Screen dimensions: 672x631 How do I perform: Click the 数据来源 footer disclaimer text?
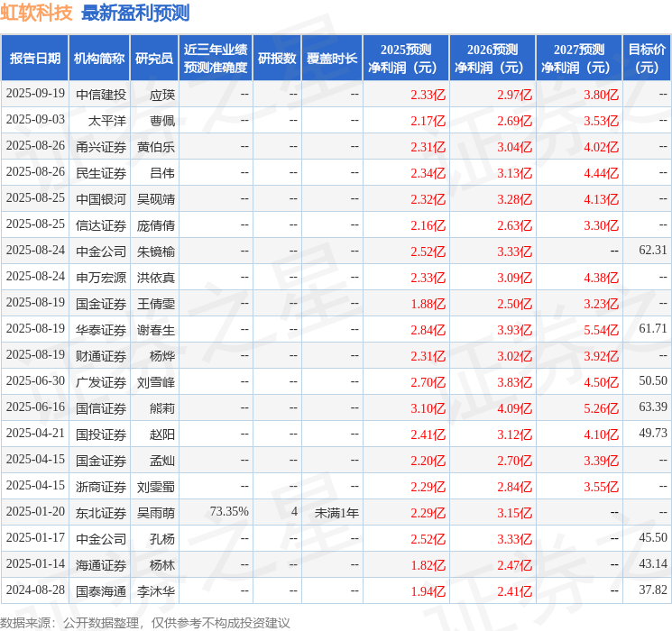click(x=145, y=622)
